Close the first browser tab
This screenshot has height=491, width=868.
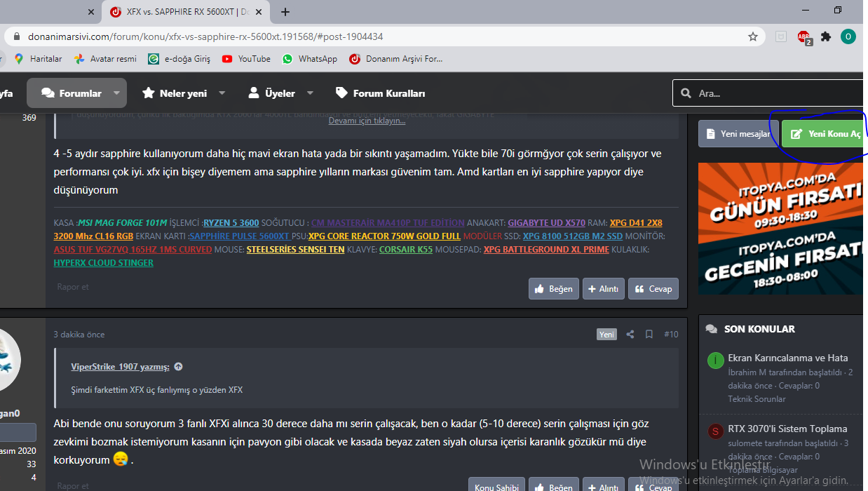point(91,12)
